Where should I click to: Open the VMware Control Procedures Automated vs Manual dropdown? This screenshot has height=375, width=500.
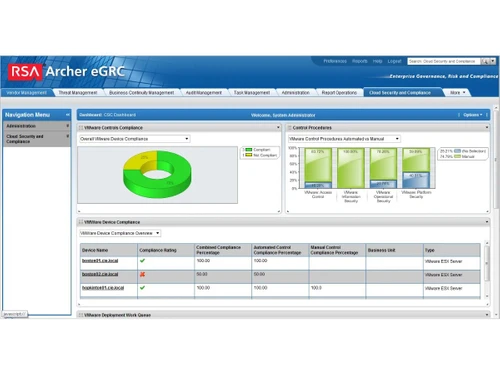point(344,139)
